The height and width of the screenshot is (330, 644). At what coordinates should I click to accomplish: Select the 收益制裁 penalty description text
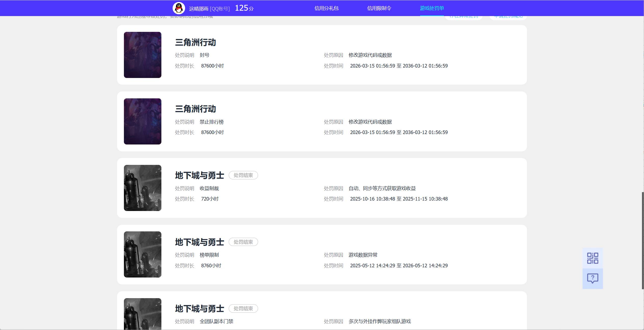pyautogui.click(x=209, y=188)
